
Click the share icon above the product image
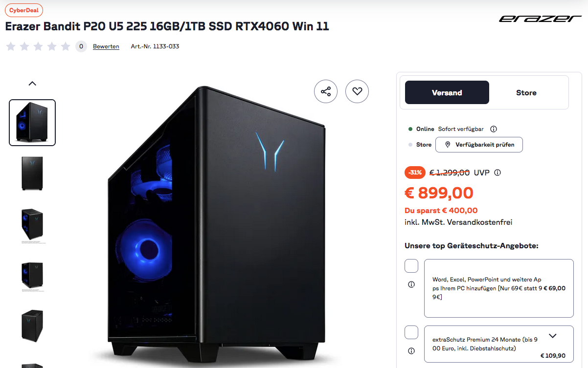tap(326, 91)
